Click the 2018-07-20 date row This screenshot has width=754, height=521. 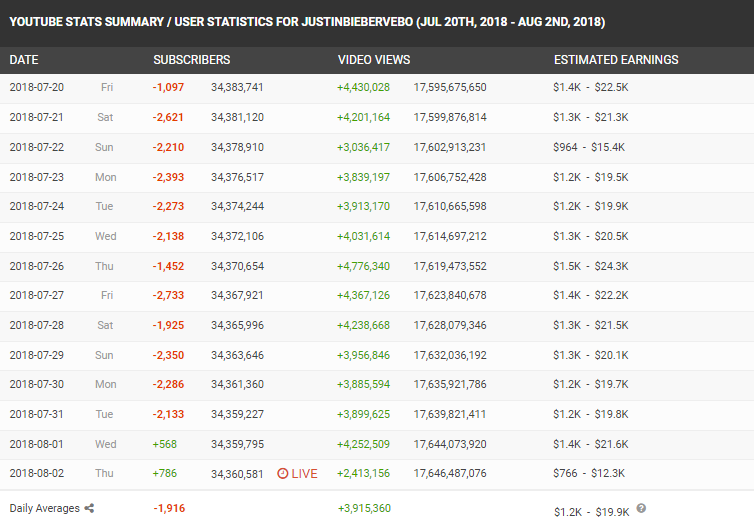click(377, 88)
